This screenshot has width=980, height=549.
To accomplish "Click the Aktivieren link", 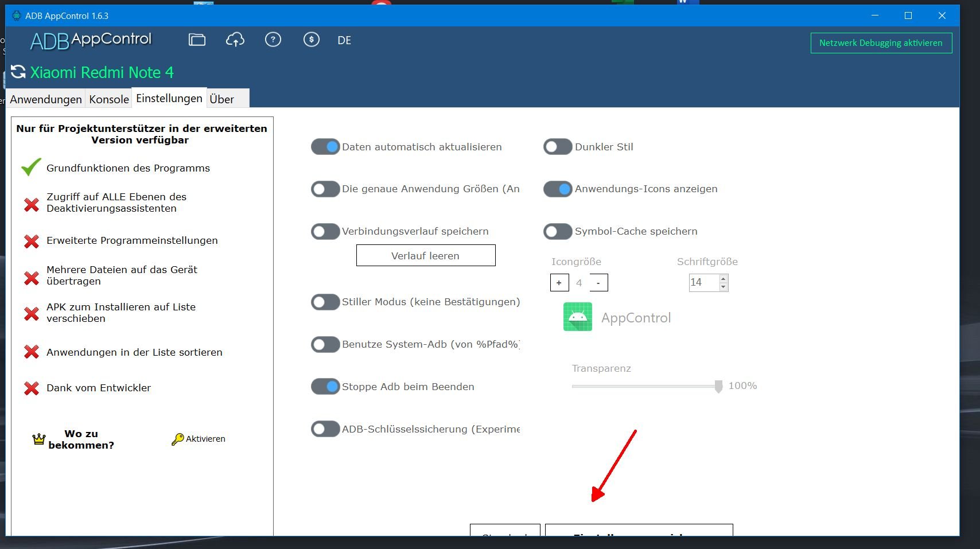I will click(x=205, y=439).
